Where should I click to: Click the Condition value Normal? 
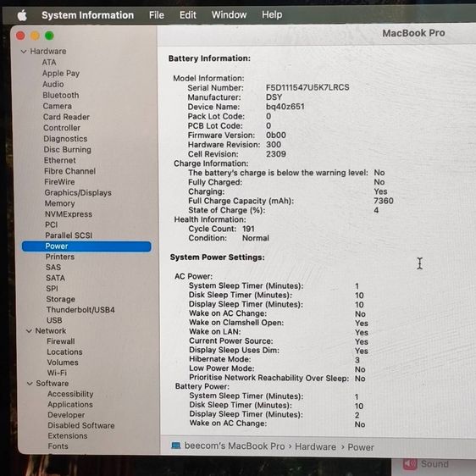[x=256, y=238]
